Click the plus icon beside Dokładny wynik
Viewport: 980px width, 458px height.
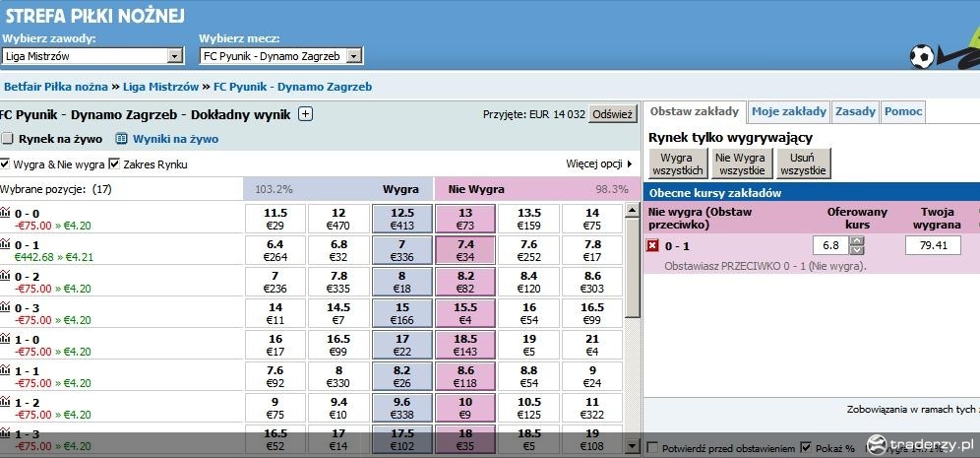coord(305,114)
